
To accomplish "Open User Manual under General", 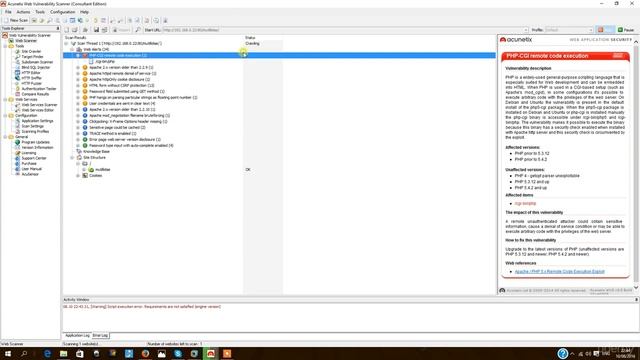I will click(x=31, y=169).
